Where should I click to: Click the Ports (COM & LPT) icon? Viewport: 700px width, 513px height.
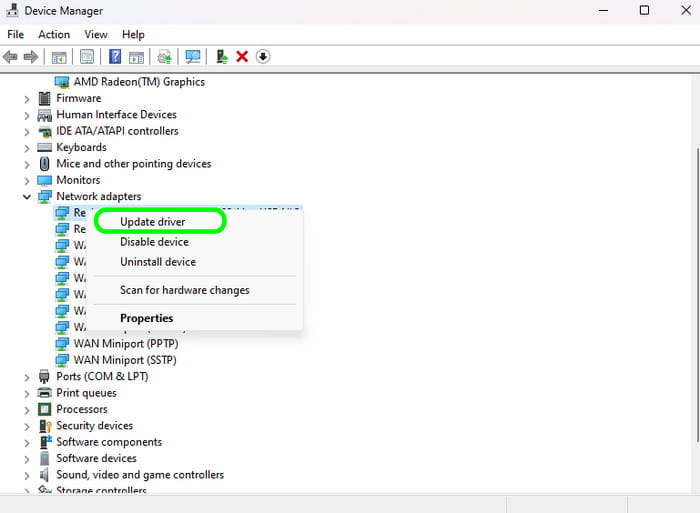pos(44,377)
